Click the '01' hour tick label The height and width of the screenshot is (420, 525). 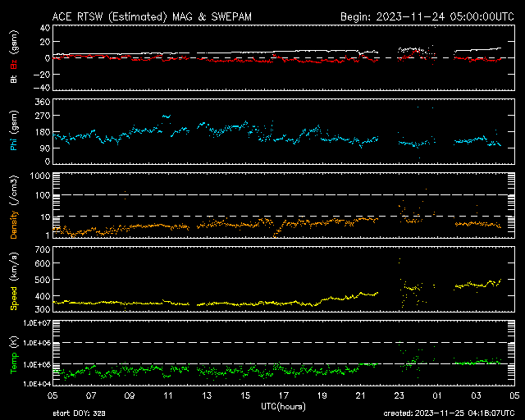point(437,396)
